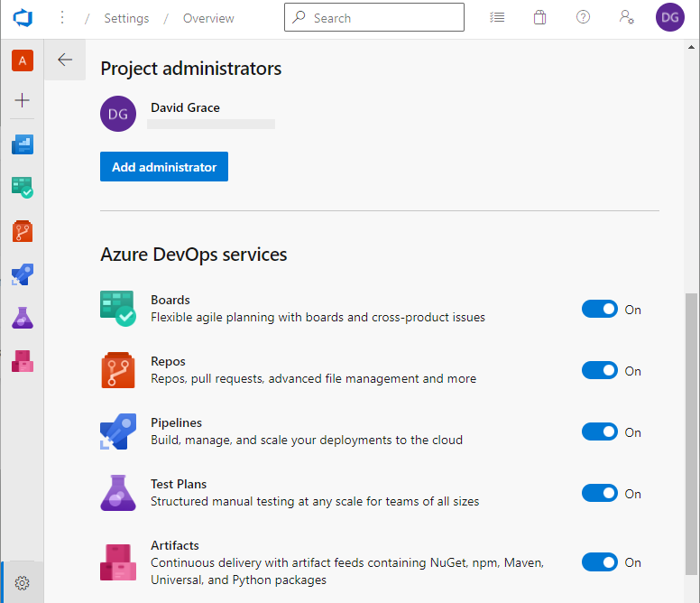Click 'Flexible agile planning' description text
This screenshot has width=700, height=603.
click(318, 317)
